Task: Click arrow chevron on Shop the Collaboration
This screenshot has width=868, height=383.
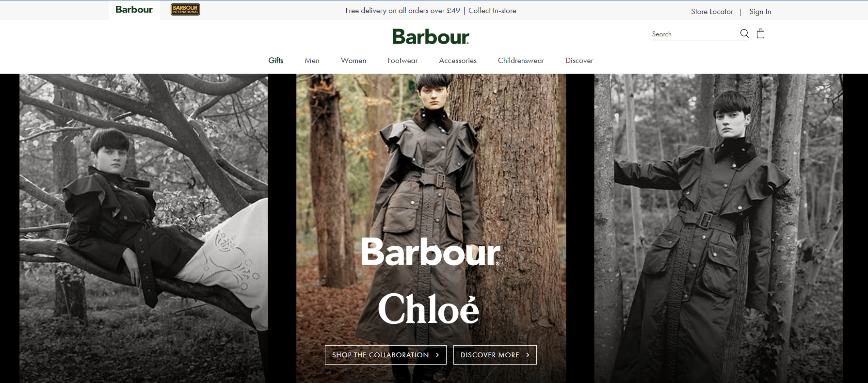Action: click(x=437, y=355)
